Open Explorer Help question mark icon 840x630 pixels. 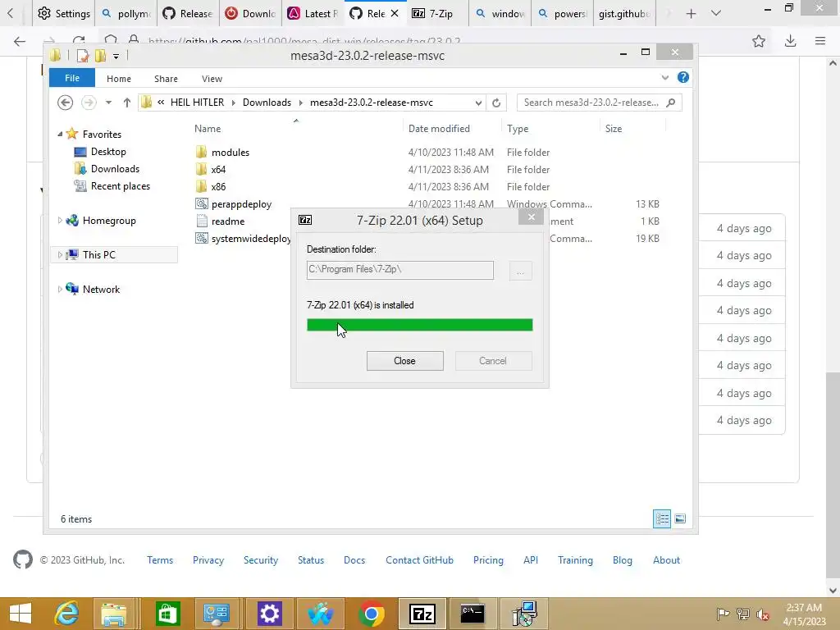pyautogui.click(x=683, y=77)
